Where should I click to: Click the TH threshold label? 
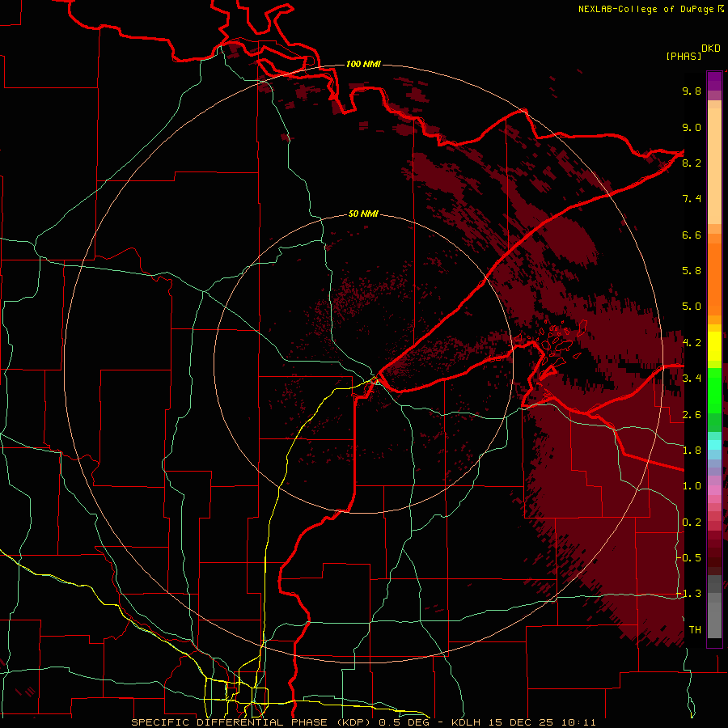click(695, 630)
